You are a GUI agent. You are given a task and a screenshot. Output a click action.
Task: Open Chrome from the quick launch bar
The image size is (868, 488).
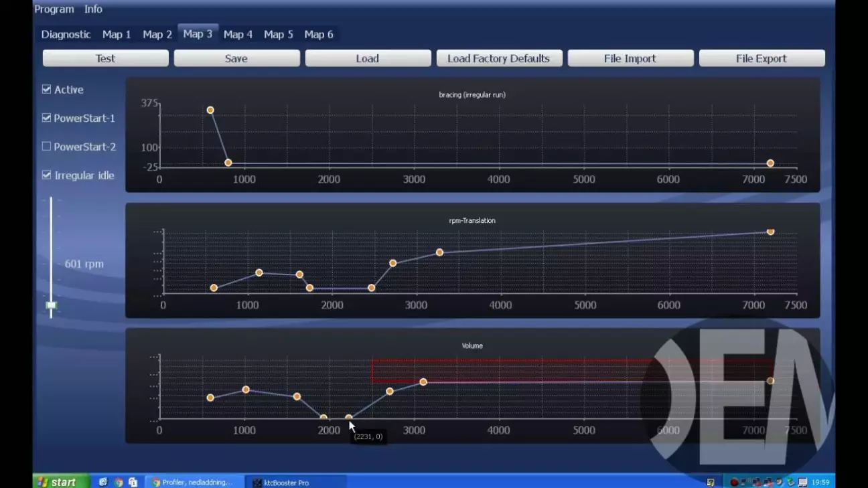tap(119, 482)
